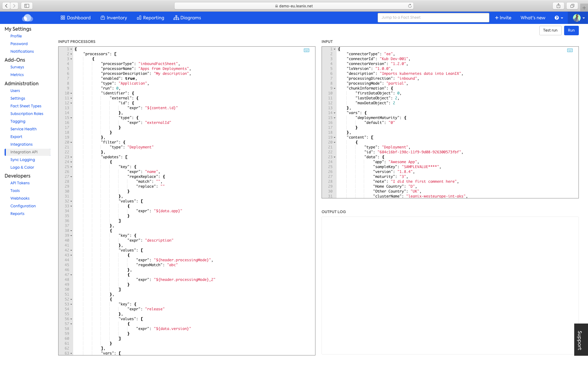Click the Test run button
The image size is (588, 368).
pyautogui.click(x=550, y=30)
